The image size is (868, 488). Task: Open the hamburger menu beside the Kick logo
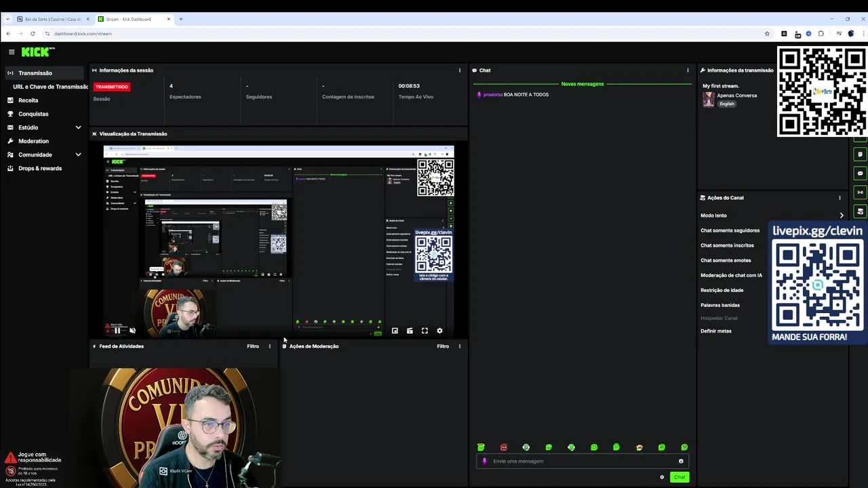(12, 52)
